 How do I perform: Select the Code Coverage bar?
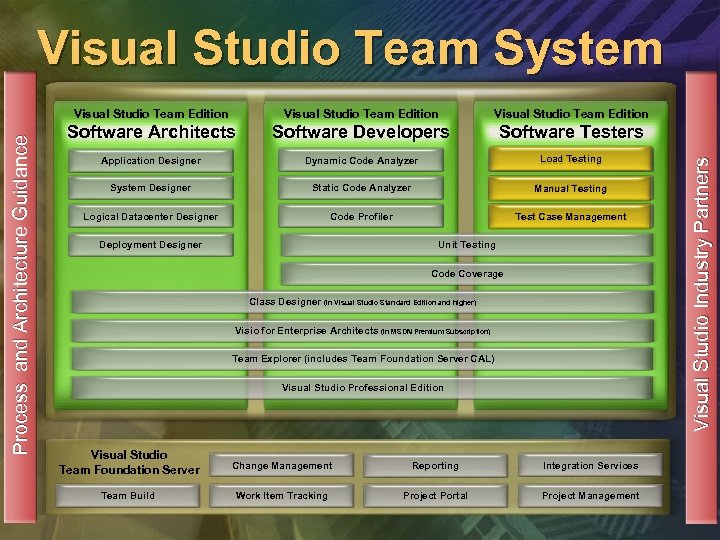pyautogui.click(x=467, y=274)
